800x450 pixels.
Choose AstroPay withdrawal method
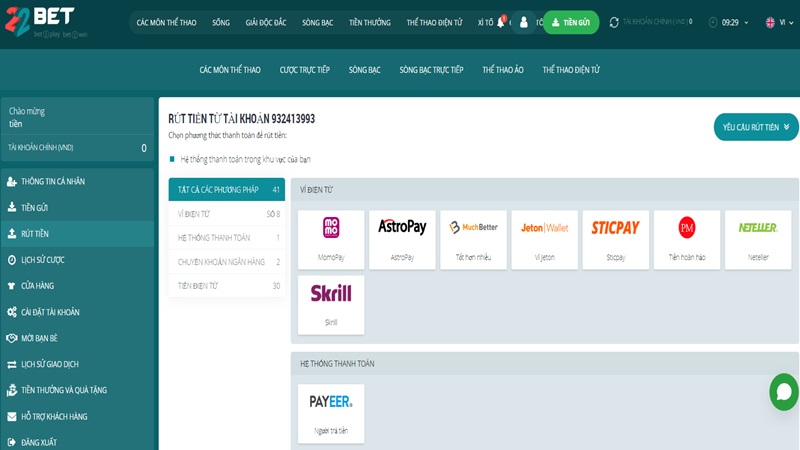coord(402,239)
